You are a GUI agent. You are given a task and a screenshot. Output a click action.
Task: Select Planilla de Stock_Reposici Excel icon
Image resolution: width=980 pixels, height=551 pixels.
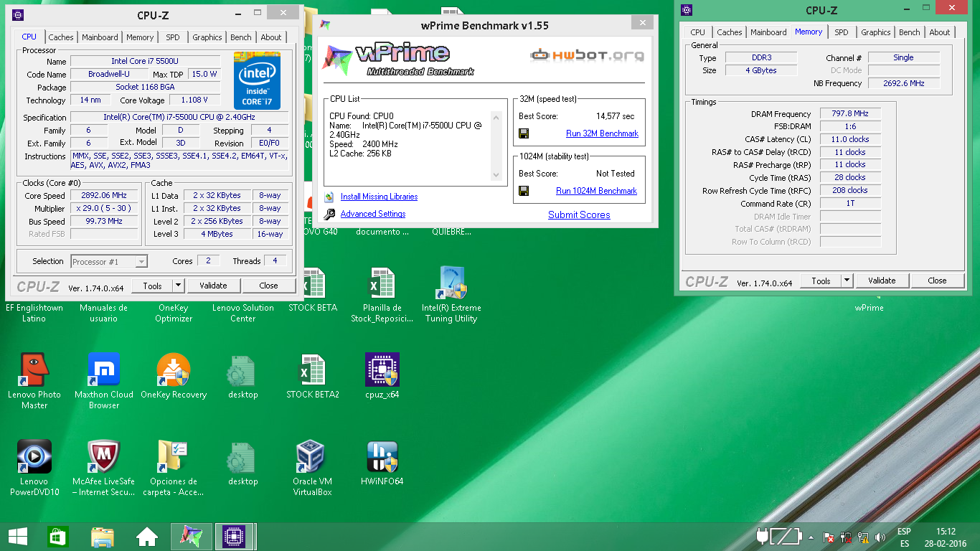[382, 283]
